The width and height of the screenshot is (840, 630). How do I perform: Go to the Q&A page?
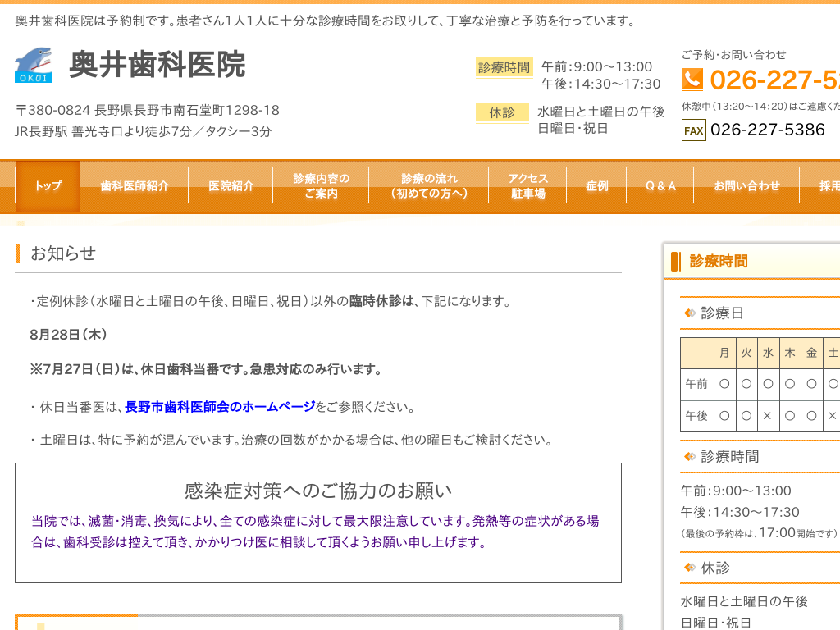tap(660, 186)
